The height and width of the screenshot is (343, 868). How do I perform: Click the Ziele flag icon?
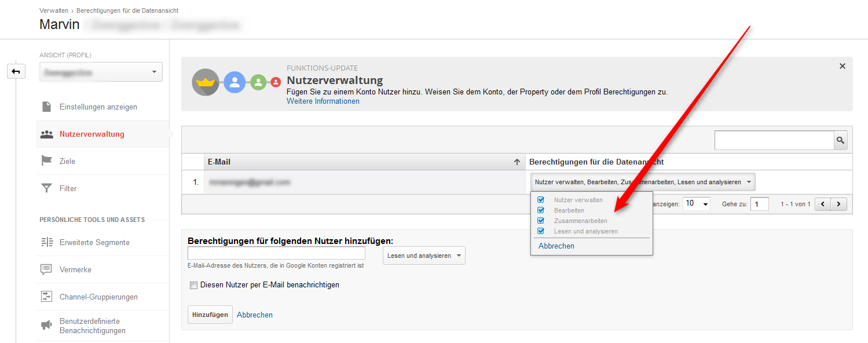(46, 161)
